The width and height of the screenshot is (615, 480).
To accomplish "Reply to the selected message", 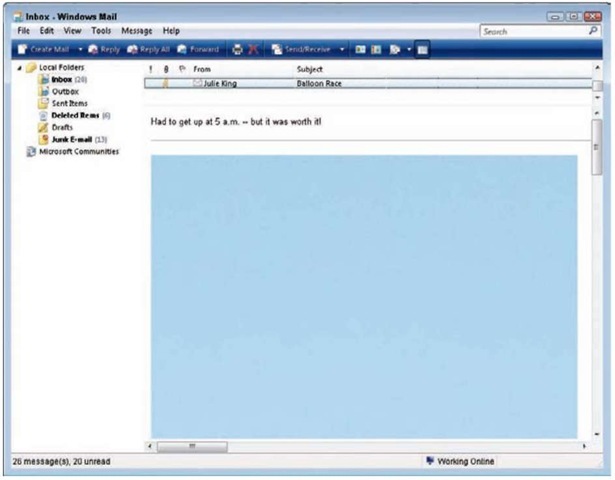I will coord(104,49).
